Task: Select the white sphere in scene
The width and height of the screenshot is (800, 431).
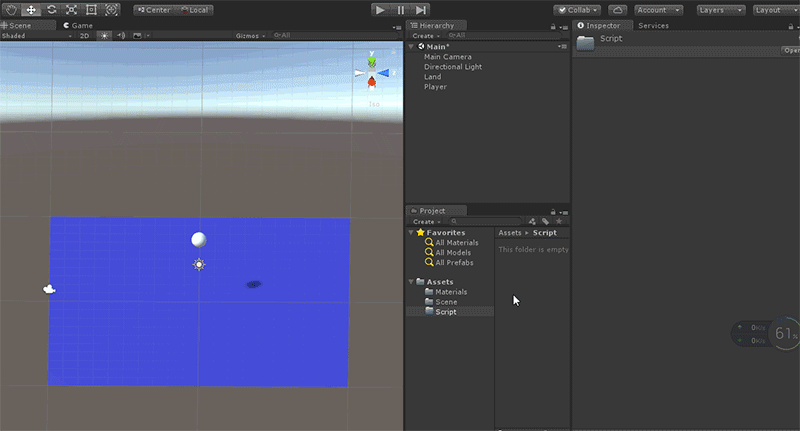Action: (x=198, y=239)
